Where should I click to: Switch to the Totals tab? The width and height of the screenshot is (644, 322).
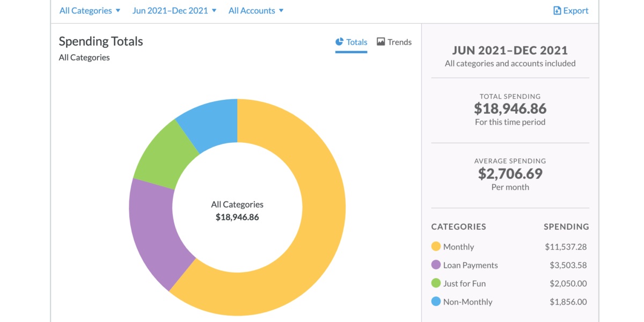(352, 42)
